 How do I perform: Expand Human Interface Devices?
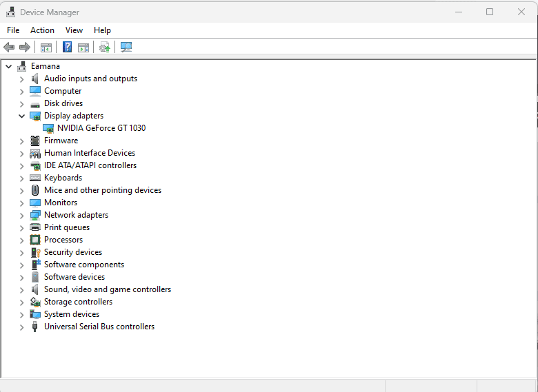pyautogui.click(x=21, y=154)
